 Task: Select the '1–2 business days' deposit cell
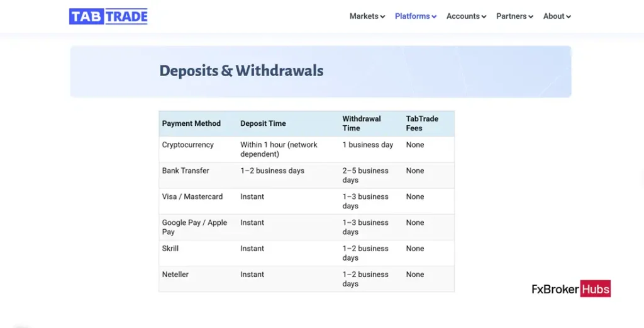point(272,171)
